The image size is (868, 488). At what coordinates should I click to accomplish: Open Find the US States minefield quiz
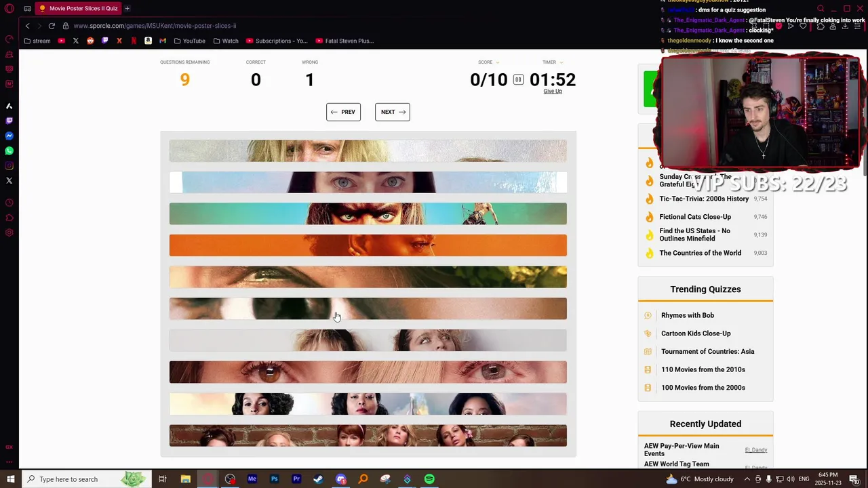tap(695, 235)
